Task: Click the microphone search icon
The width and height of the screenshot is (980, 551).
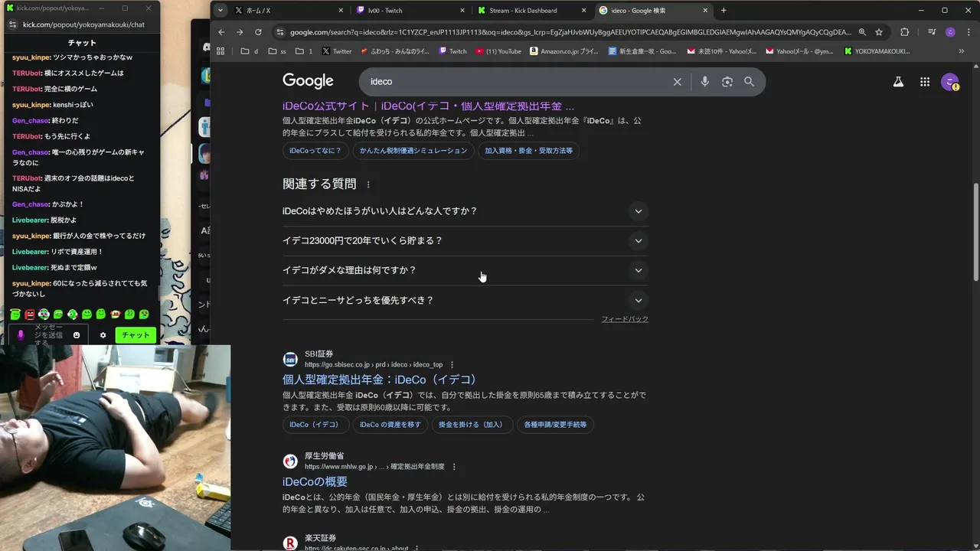Action: click(704, 82)
